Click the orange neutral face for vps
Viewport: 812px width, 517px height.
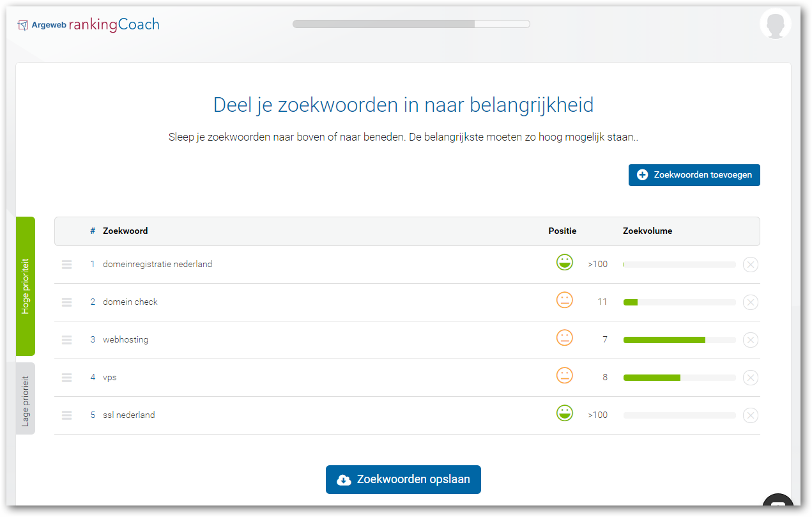[x=565, y=376]
